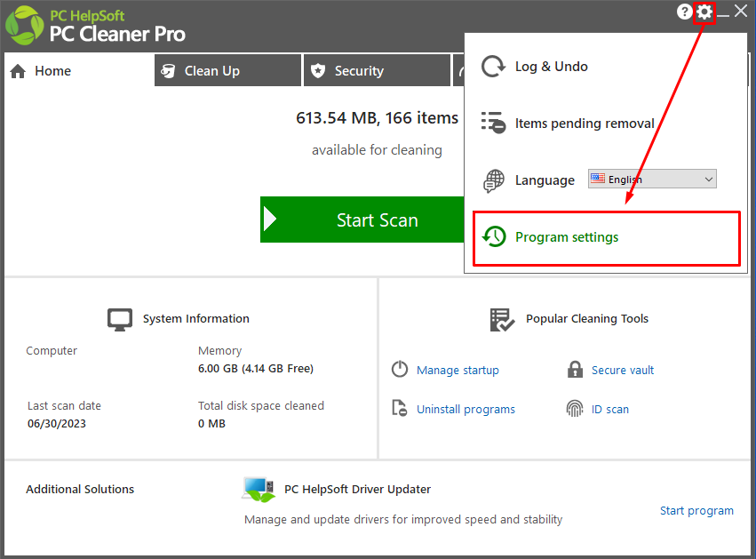756x559 pixels.
Task: Open the help question mark icon
Action: (x=684, y=12)
